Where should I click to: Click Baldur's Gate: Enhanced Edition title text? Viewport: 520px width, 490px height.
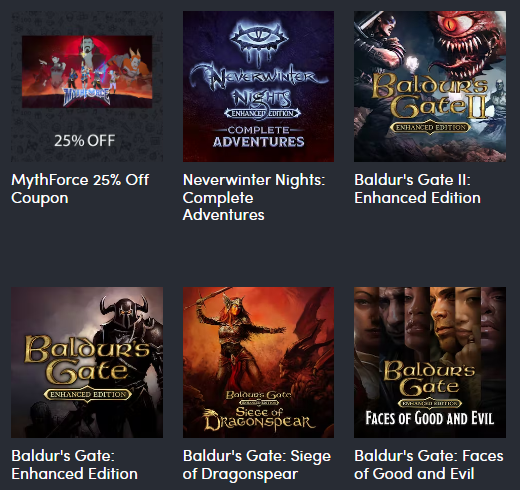(x=74, y=465)
